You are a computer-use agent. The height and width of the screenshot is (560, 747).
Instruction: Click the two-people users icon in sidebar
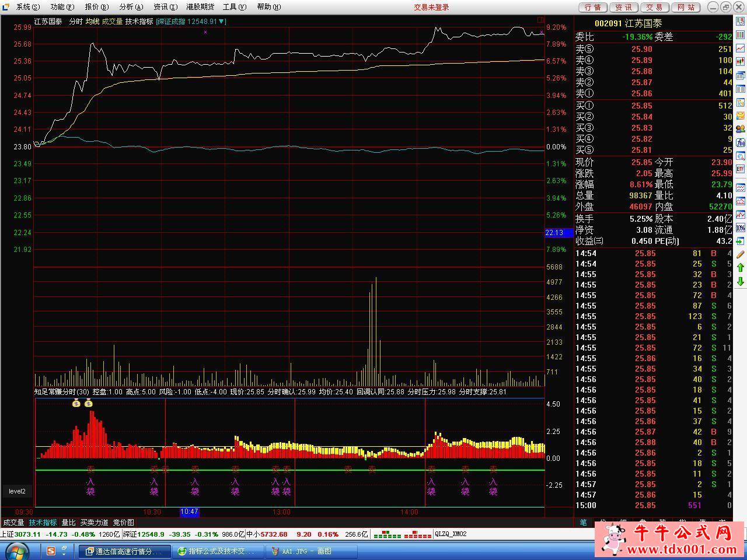coord(740,129)
